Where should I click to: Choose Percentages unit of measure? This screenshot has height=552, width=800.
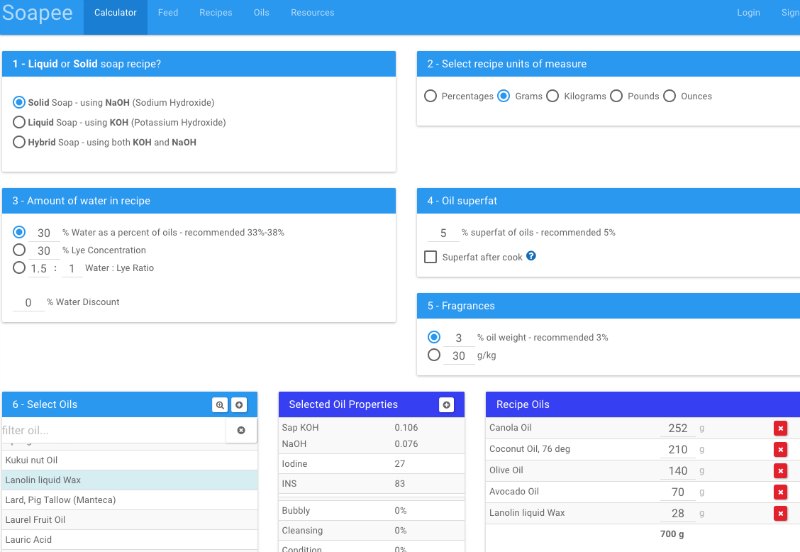430,96
